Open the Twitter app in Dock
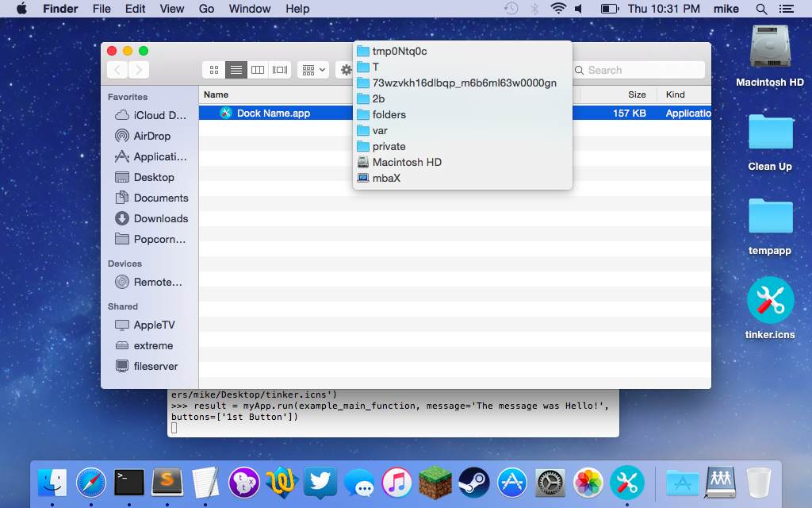 (x=320, y=483)
